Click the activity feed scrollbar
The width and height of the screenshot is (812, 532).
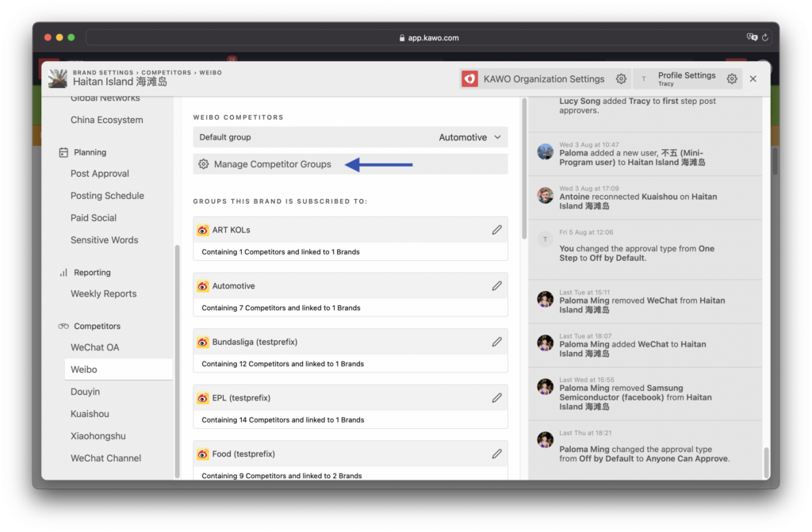click(x=766, y=462)
